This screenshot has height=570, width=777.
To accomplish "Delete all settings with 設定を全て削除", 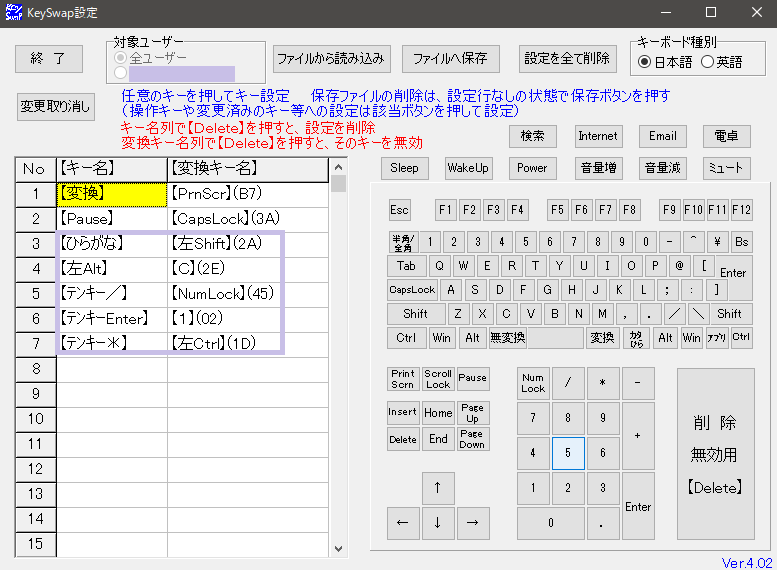I will (x=567, y=59).
